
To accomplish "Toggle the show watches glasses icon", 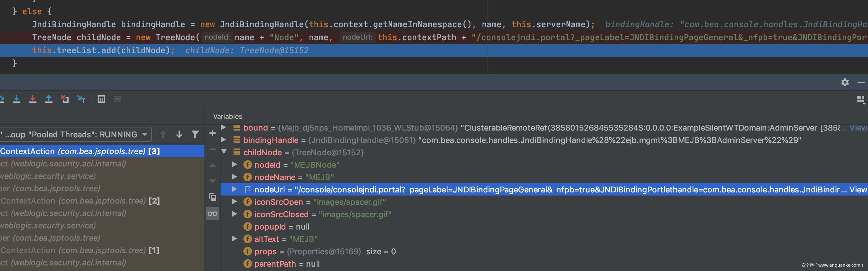I will (212, 214).
